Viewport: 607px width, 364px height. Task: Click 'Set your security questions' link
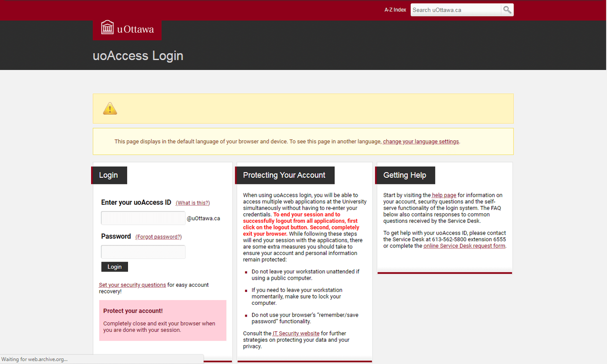(x=132, y=285)
